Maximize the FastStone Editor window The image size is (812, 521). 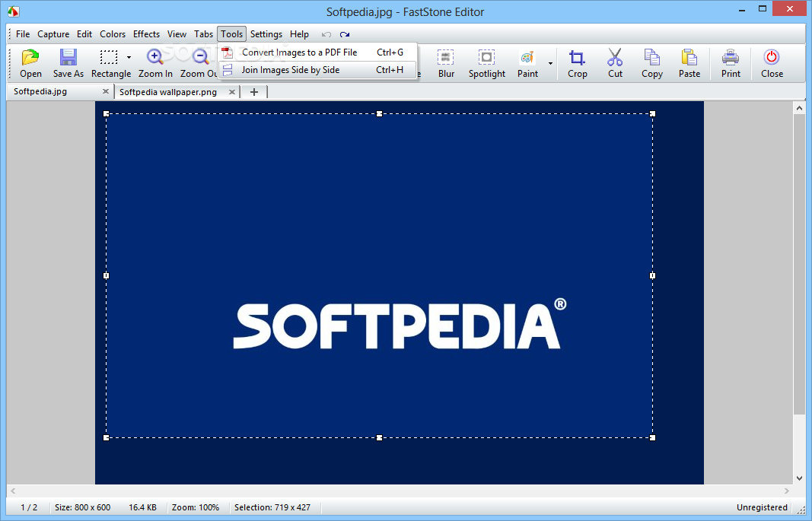coord(763,9)
